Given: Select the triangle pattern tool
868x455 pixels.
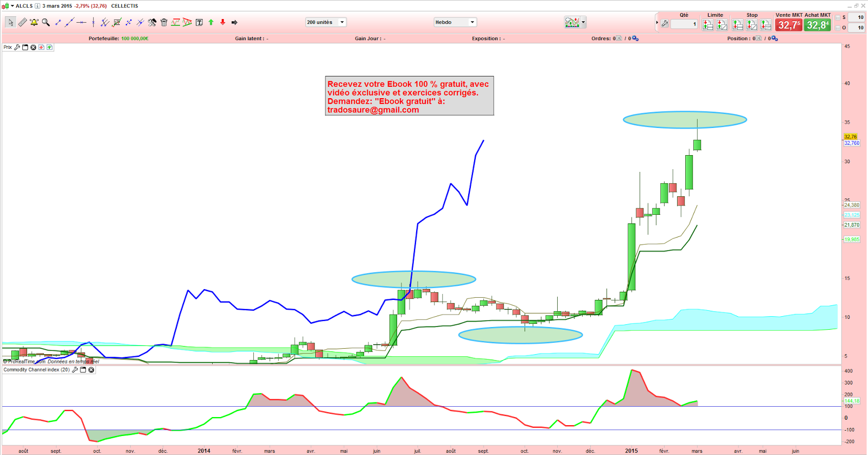Looking at the screenshot, I should [187, 22].
